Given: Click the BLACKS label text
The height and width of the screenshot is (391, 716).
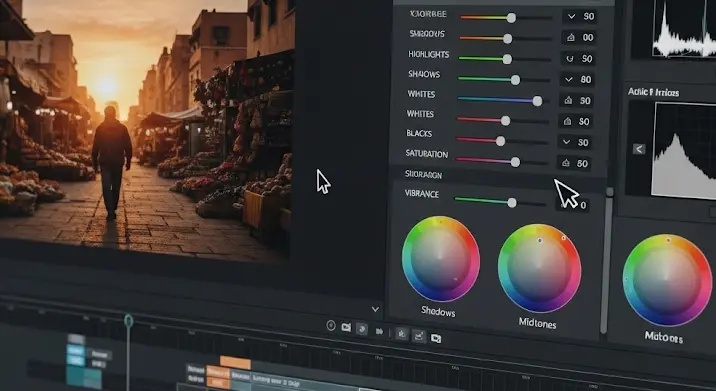Looking at the screenshot, I should 419,133.
